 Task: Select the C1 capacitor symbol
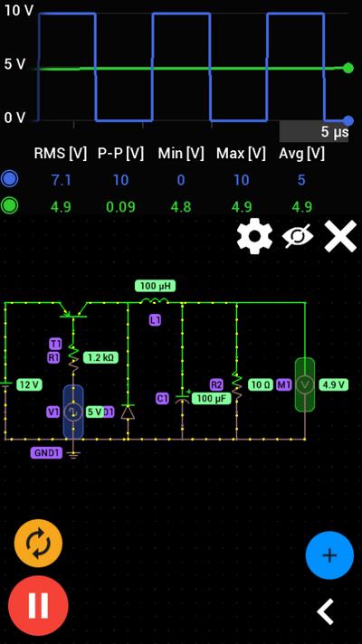click(183, 398)
